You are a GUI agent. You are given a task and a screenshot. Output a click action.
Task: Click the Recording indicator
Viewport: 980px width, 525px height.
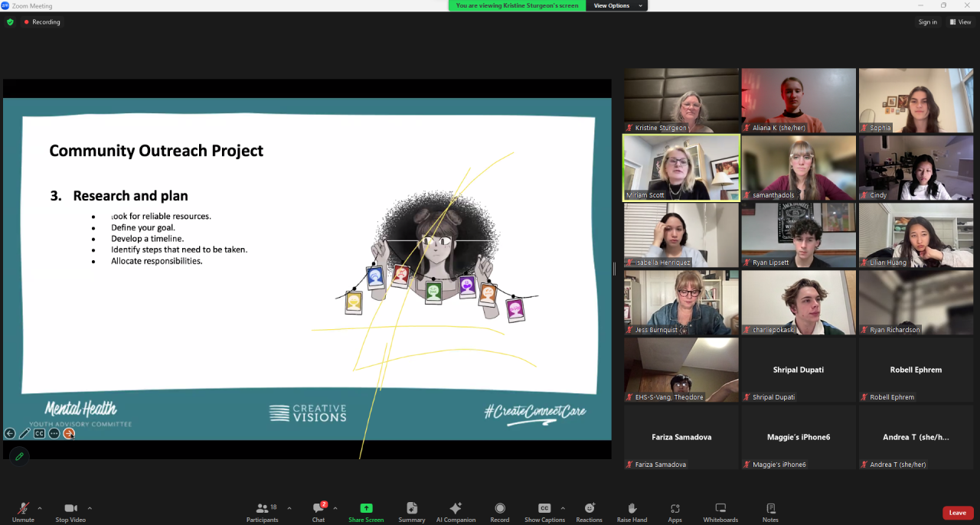[x=42, y=22]
